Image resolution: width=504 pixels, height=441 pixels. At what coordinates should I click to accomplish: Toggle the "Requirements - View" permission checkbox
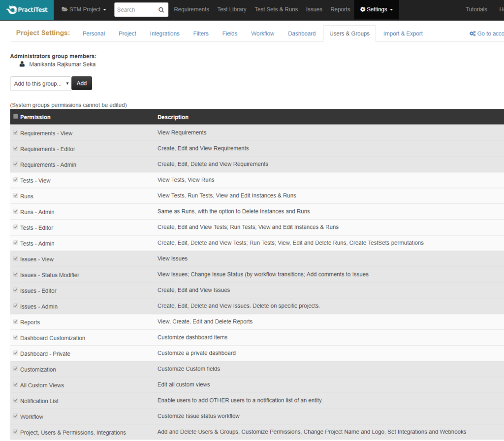[x=15, y=133]
